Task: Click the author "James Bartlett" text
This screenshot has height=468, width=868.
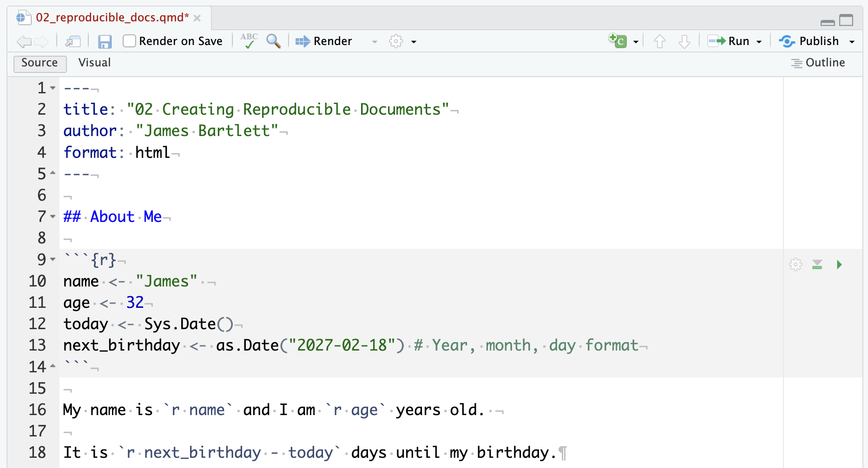Action: point(207,131)
